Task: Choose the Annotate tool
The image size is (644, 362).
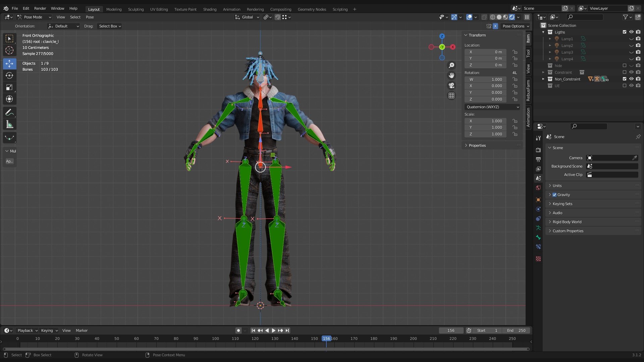Action: pos(9,113)
